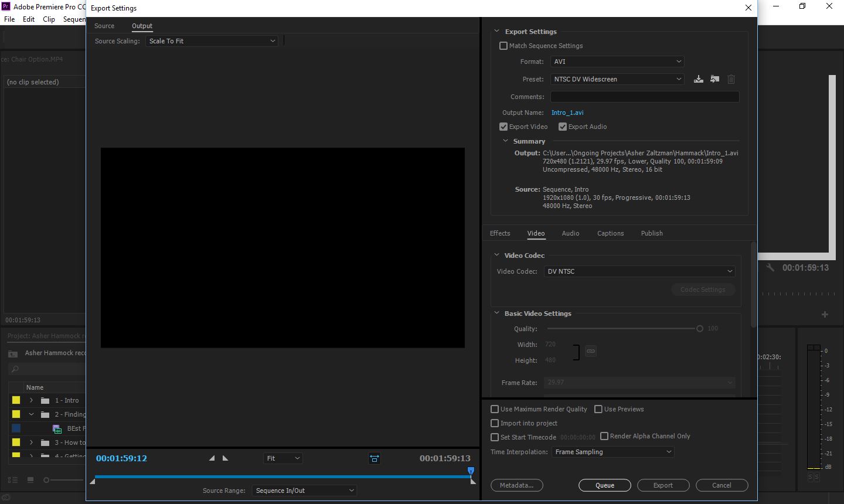The height and width of the screenshot is (504, 844).
Task: Open the Time Interpolation dropdown
Action: [x=613, y=452]
